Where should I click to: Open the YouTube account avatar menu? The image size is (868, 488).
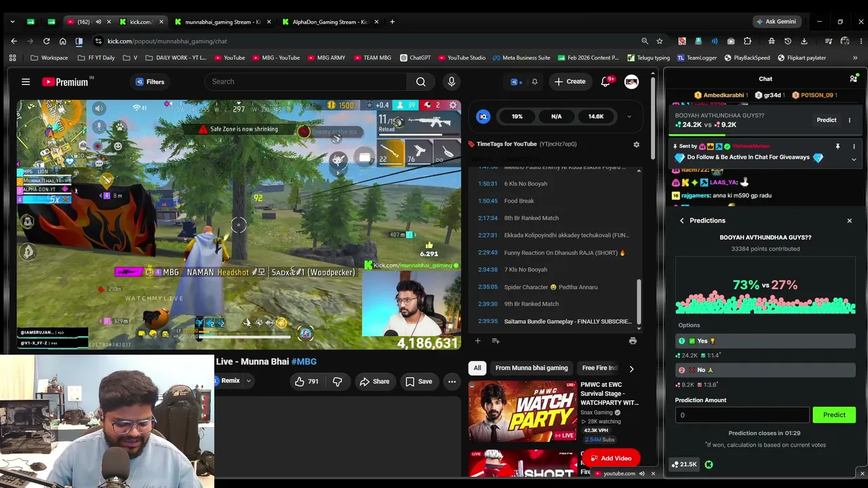[631, 82]
